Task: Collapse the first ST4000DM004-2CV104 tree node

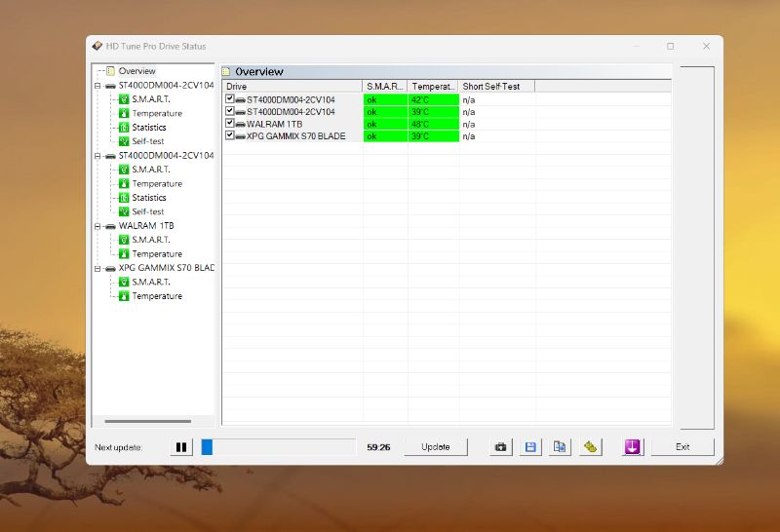Action: coord(97,86)
